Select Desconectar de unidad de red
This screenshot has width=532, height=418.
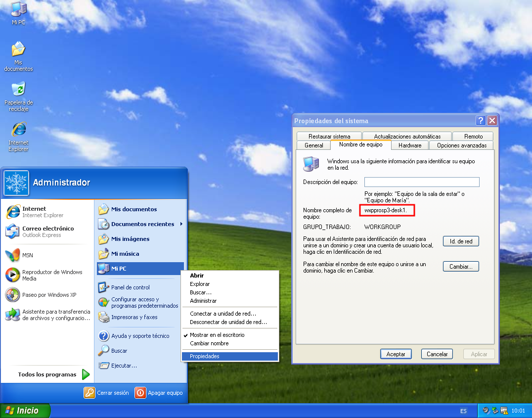point(230,322)
